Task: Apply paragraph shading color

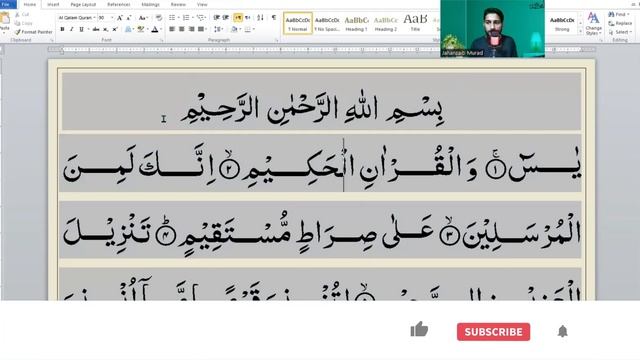Action: point(235,29)
